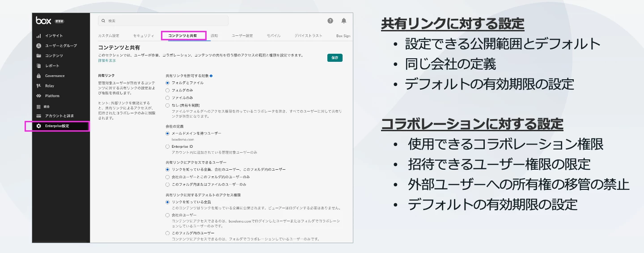The image size is (644, 253).
Task: Switch to the Box Sign tab
Action: (x=343, y=35)
